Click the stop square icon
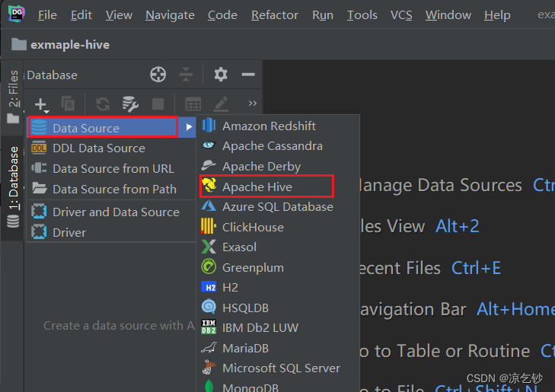Viewport: 555px width, 392px height. [x=158, y=104]
